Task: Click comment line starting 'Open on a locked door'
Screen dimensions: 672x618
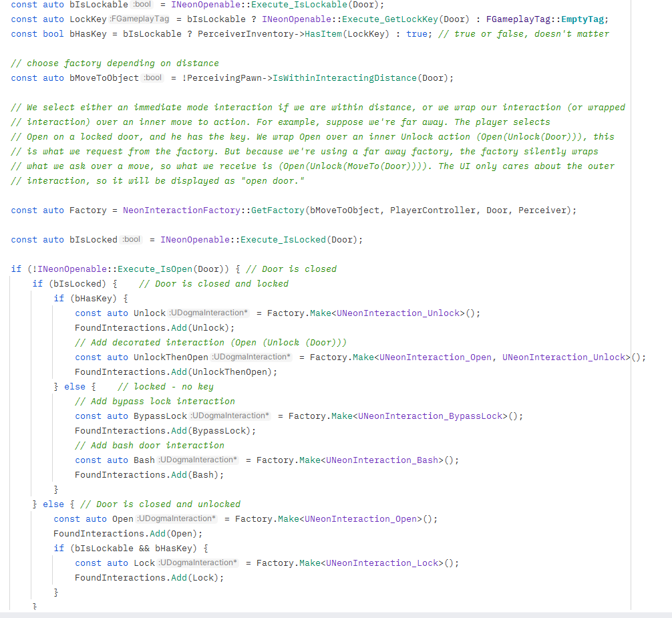Action: (313, 137)
